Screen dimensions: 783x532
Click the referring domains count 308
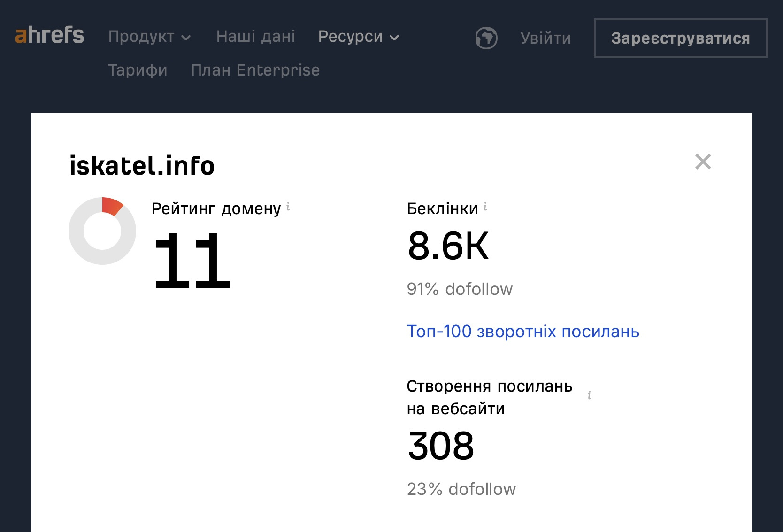point(441,446)
